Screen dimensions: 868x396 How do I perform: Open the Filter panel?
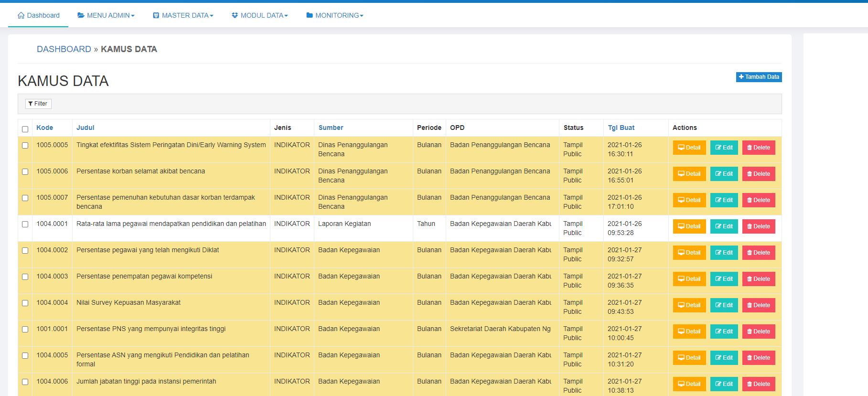(38, 104)
